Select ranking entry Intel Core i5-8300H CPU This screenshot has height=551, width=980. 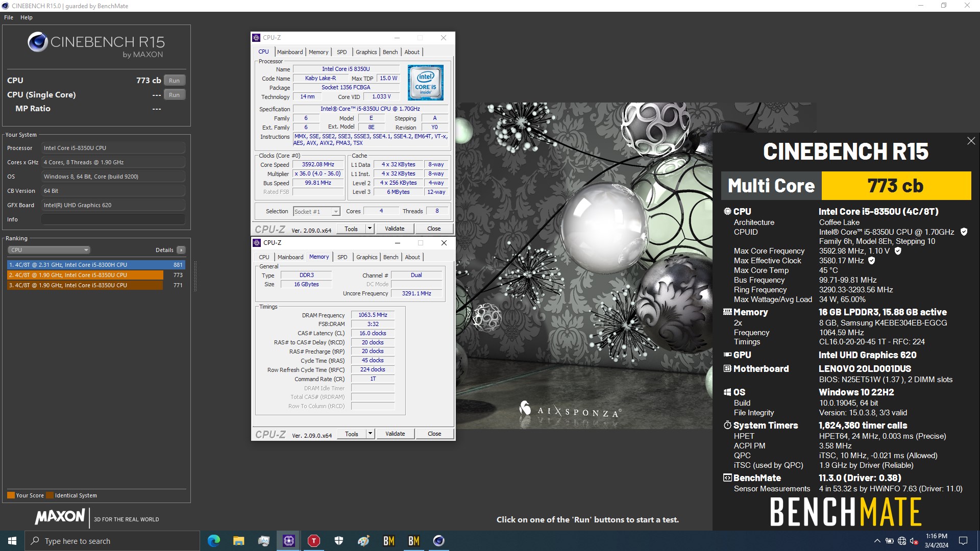click(96, 265)
